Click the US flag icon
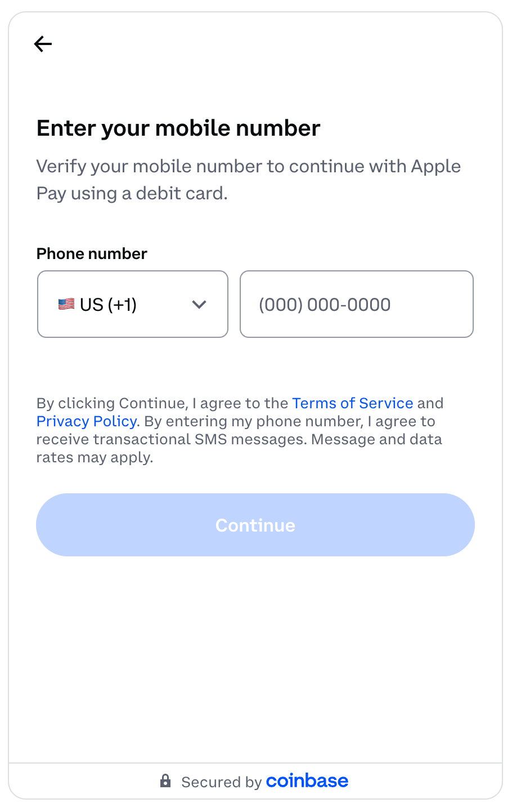This screenshot has width=512, height=812. [66, 305]
